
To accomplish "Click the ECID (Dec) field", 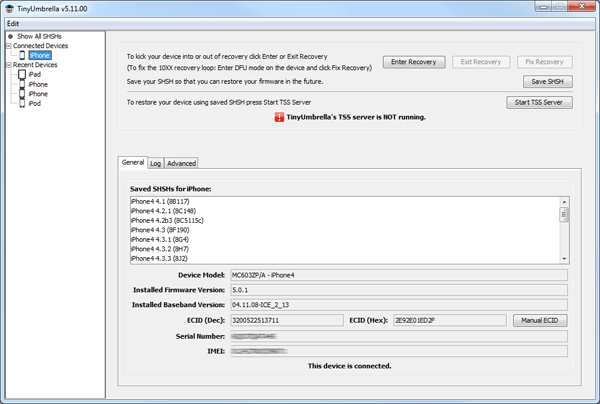I will click(x=287, y=320).
